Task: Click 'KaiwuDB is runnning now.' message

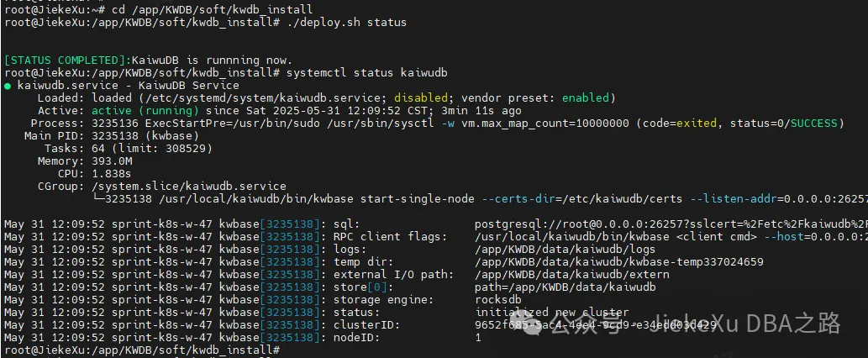Action: (x=212, y=61)
